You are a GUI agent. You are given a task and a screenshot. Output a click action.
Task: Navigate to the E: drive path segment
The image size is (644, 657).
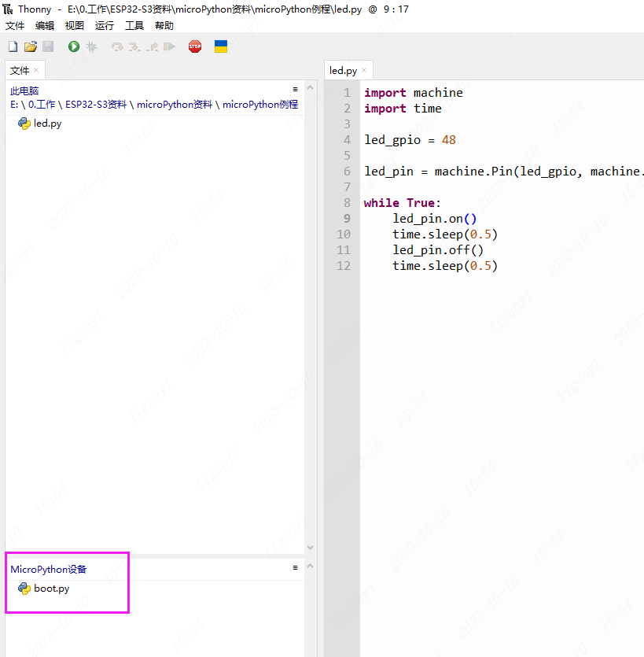[x=14, y=105]
